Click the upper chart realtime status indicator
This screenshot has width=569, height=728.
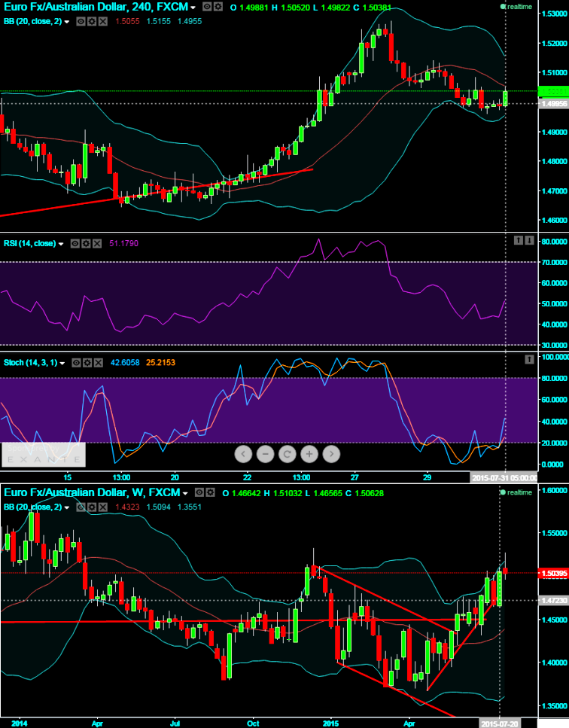point(516,7)
